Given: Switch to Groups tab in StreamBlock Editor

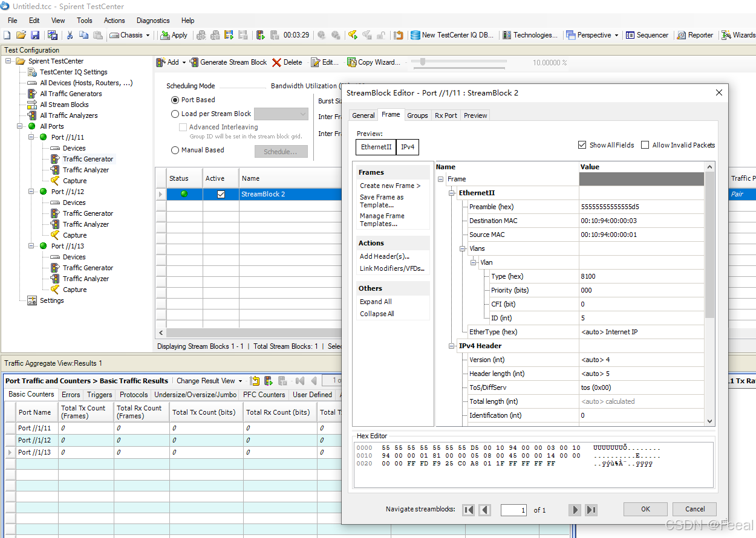Looking at the screenshot, I should (417, 115).
